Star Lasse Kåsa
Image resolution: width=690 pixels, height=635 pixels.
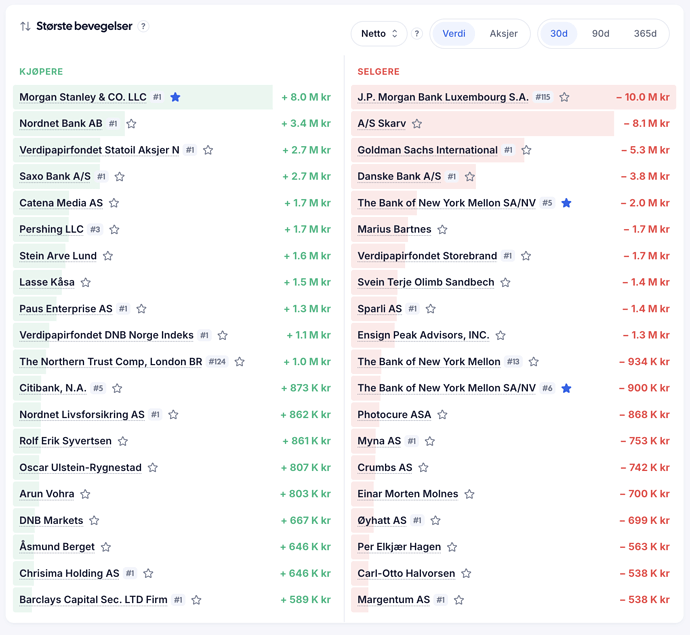[x=86, y=282]
